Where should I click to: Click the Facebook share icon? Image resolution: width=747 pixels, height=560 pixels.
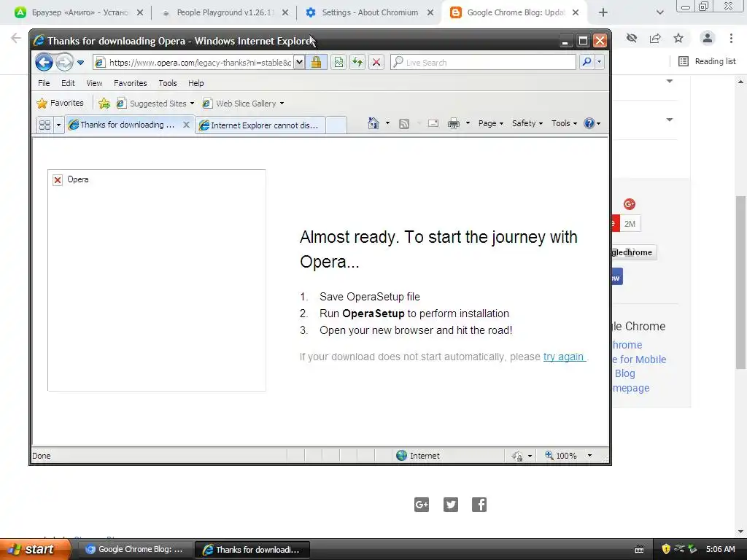click(x=479, y=505)
